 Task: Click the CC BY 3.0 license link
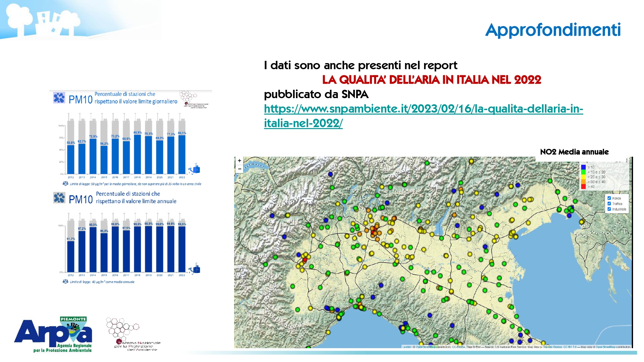click(x=570, y=347)
